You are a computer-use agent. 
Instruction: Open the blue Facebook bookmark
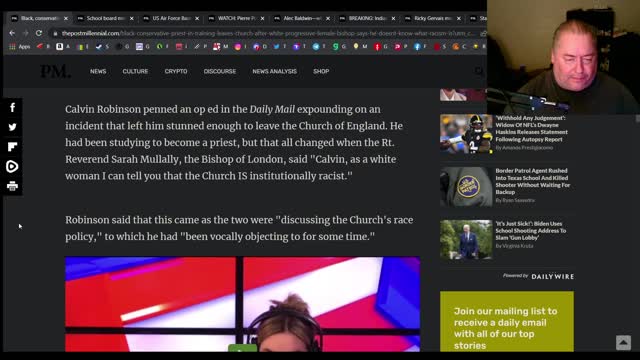[x=417, y=47]
